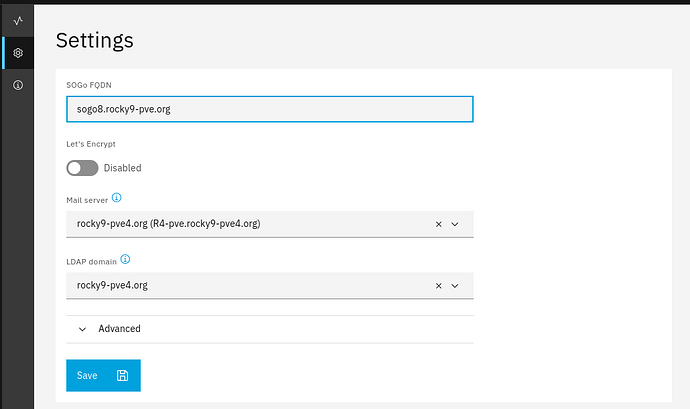This screenshot has width=690, height=409.
Task: Click the rocky9-pve4.org mail server value
Action: pyautogui.click(x=168, y=224)
